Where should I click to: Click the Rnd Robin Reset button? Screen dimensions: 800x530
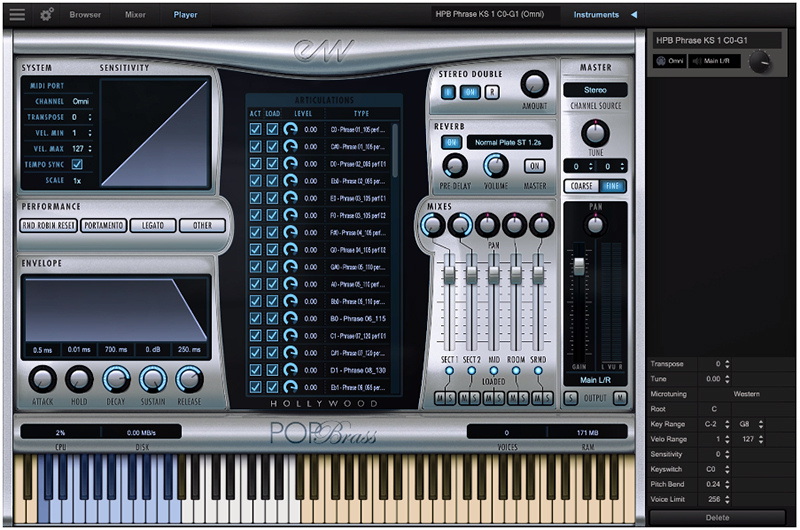(x=49, y=225)
